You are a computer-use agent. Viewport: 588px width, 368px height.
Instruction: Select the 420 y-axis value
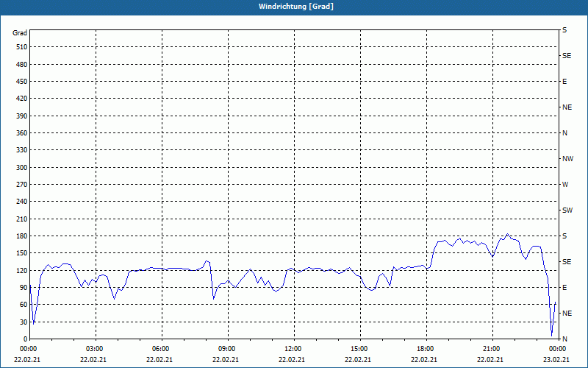point(22,99)
